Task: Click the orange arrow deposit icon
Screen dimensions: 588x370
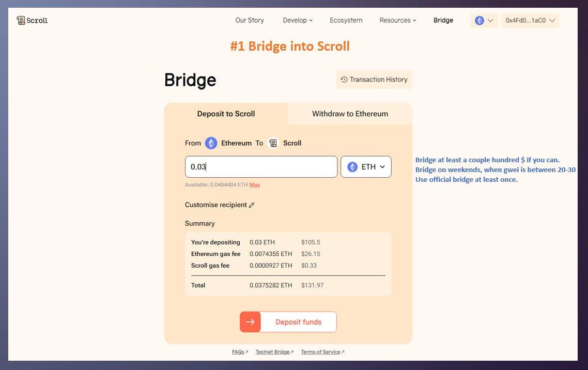Action: (250, 322)
